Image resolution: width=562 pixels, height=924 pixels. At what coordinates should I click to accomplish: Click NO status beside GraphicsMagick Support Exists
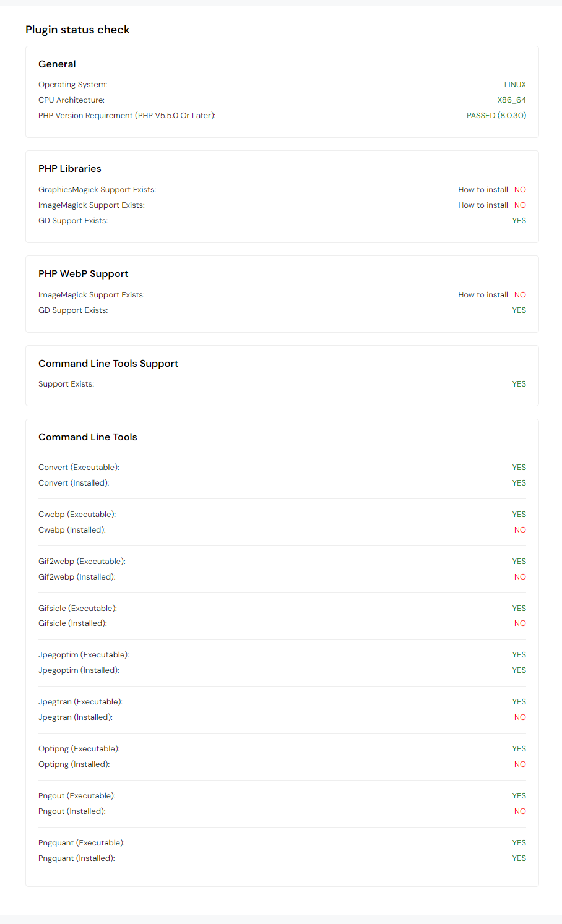tap(520, 190)
